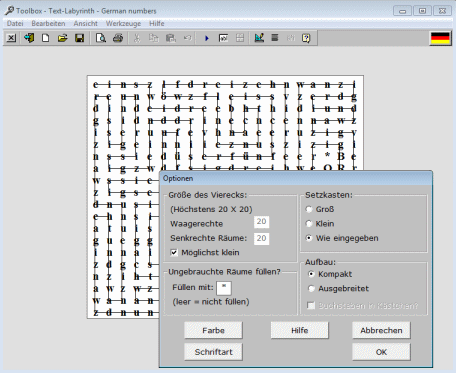Screen dimensions: 456x373
Task: Click the German flag language icon
Action: point(440,38)
